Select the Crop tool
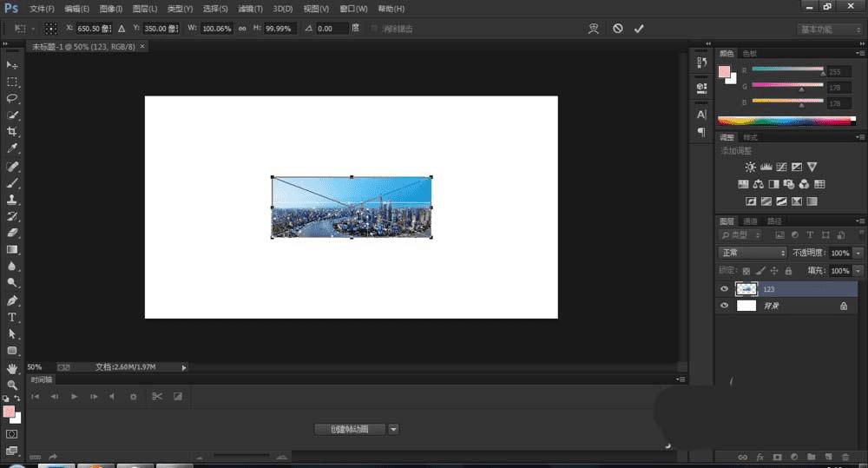Image resolution: width=868 pixels, height=468 pixels. pyautogui.click(x=12, y=132)
